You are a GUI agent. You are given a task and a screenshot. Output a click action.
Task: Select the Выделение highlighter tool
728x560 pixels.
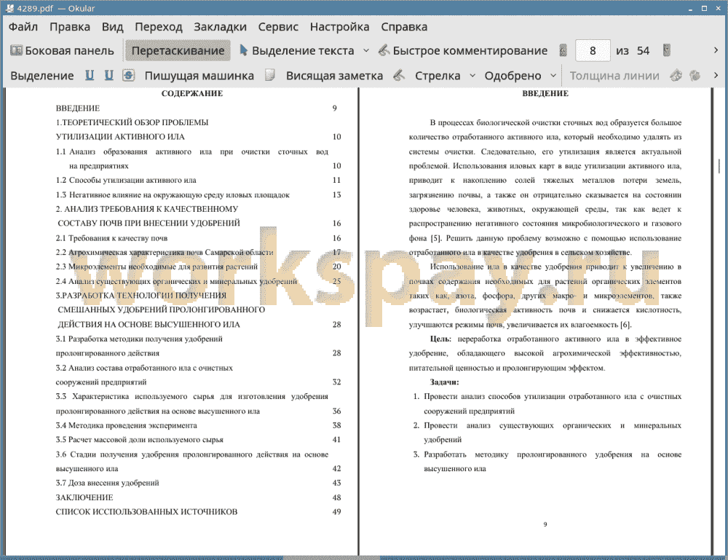point(41,76)
